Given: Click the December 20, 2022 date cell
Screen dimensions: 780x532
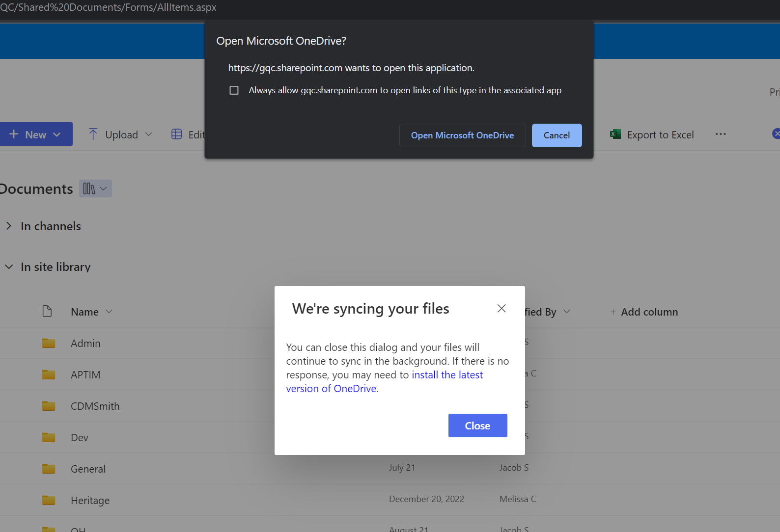Looking at the screenshot, I should [426, 499].
